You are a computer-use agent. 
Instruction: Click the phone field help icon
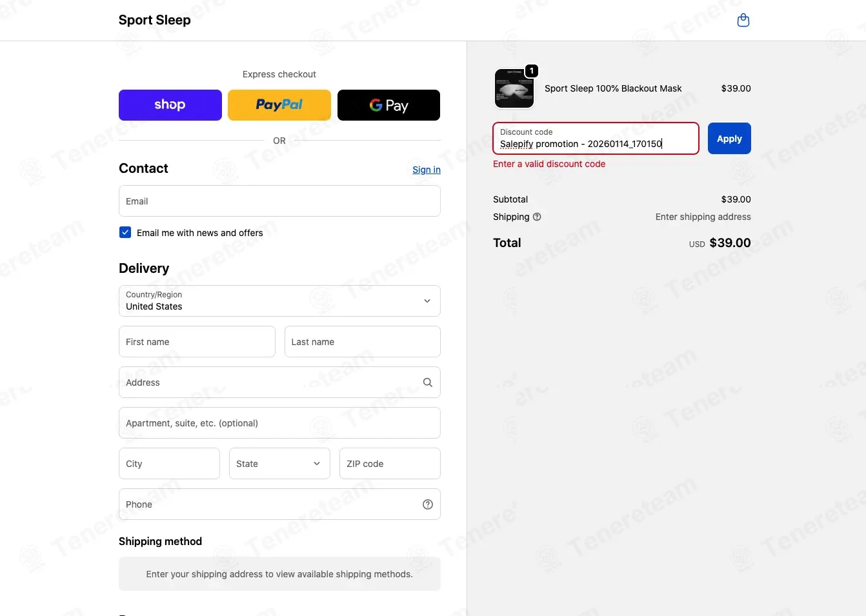tap(427, 504)
